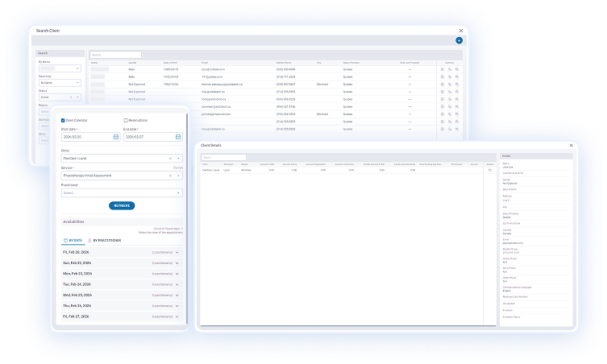The width and height of the screenshot is (607, 364).
Task: Open the Clinic dropdown arrow
Action: click(178, 158)
